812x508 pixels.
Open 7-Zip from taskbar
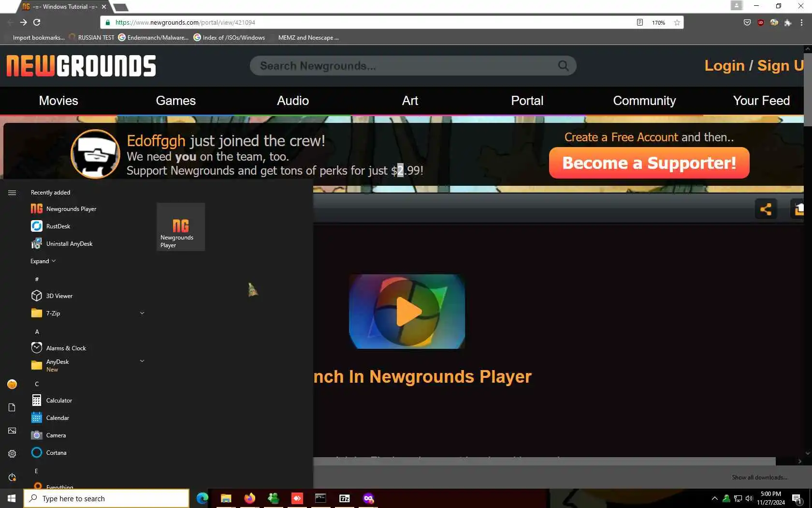(x=344, y=498)
